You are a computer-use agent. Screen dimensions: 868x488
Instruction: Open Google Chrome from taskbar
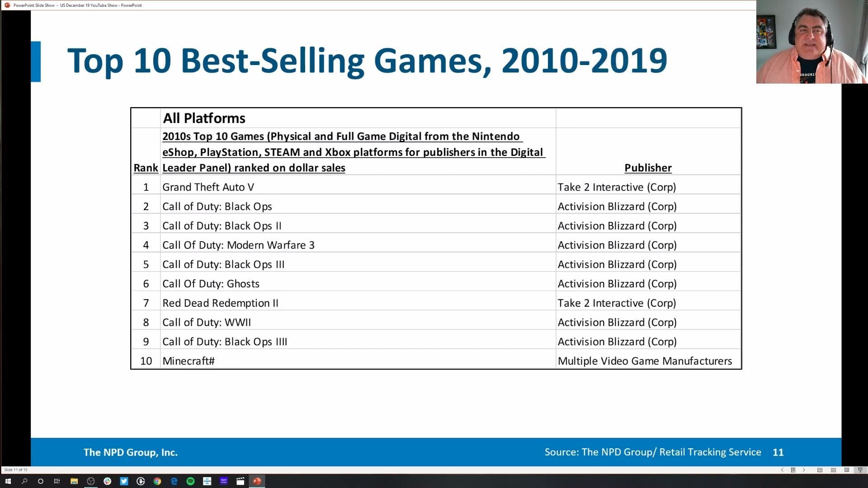point(157,481)
